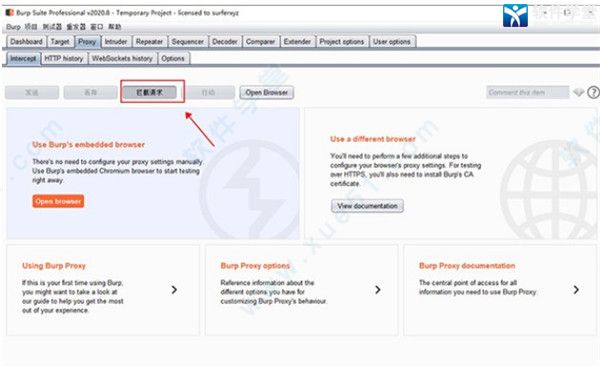Click the highlight color icon beside comment field
The width and height of the screenshot is (600, 376).
[579, 92]
